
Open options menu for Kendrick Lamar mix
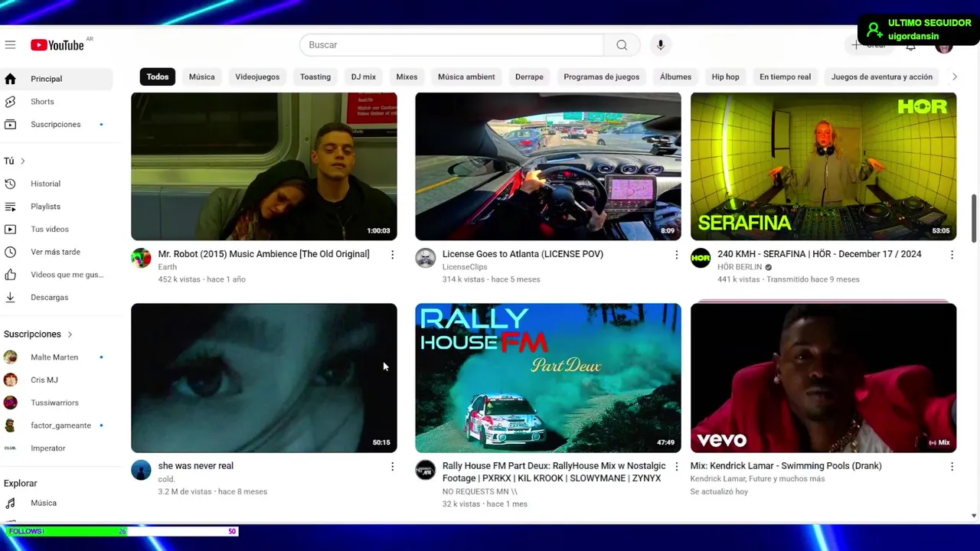pyautogui.click(x=952, y=467)
